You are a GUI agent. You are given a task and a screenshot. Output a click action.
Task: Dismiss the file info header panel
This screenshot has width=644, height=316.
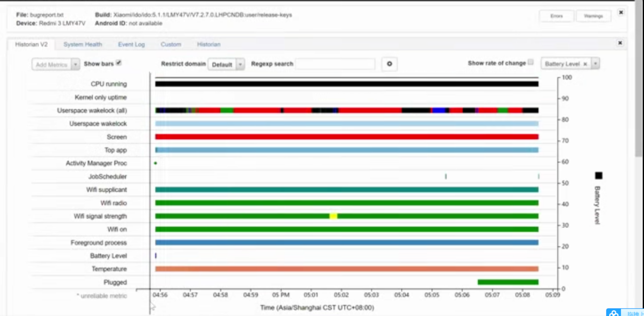621,13
